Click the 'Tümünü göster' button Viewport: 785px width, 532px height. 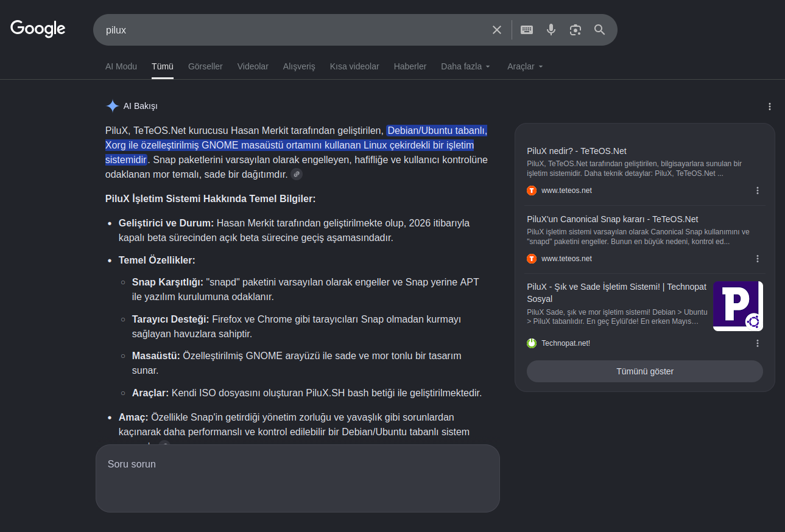645,371
